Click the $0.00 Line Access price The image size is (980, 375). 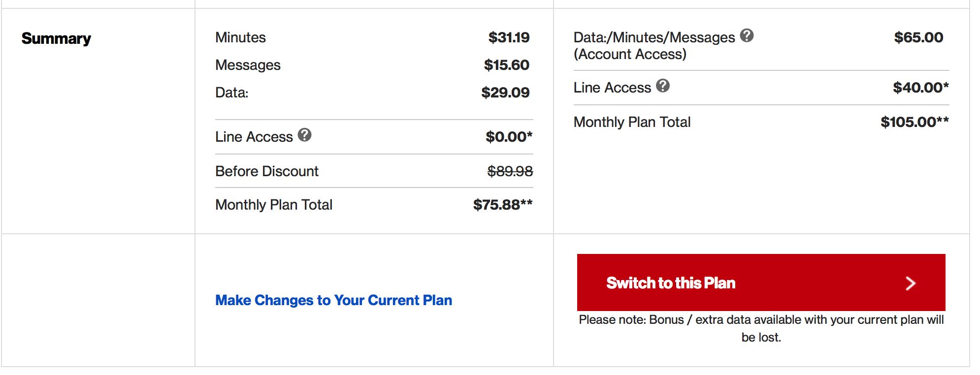tap(509, 137)
